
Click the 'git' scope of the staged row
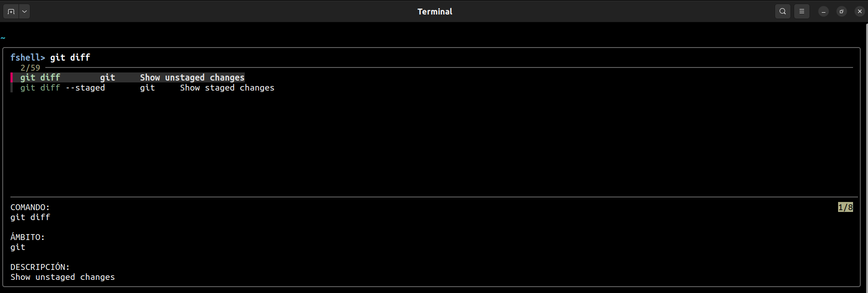point(147,88)
